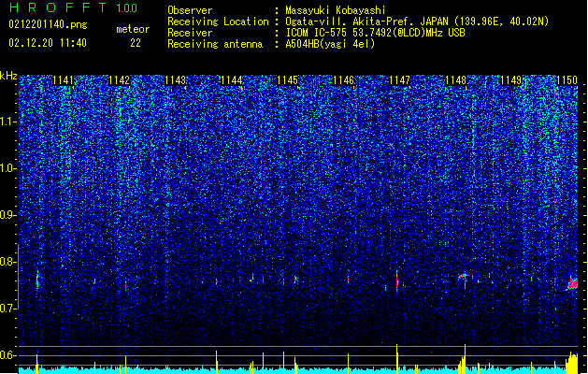588x374 pixels.
Task: Click the time marker 1144
Action: [232, 80]
